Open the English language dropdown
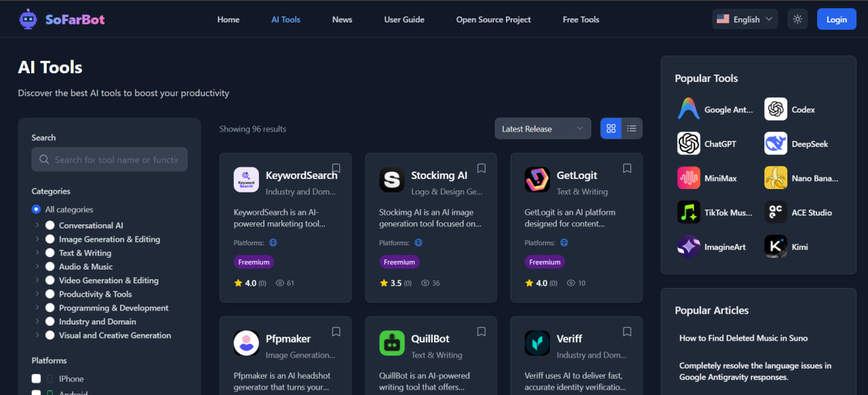Viewport: 868px width, 395px height. point(745,19)
